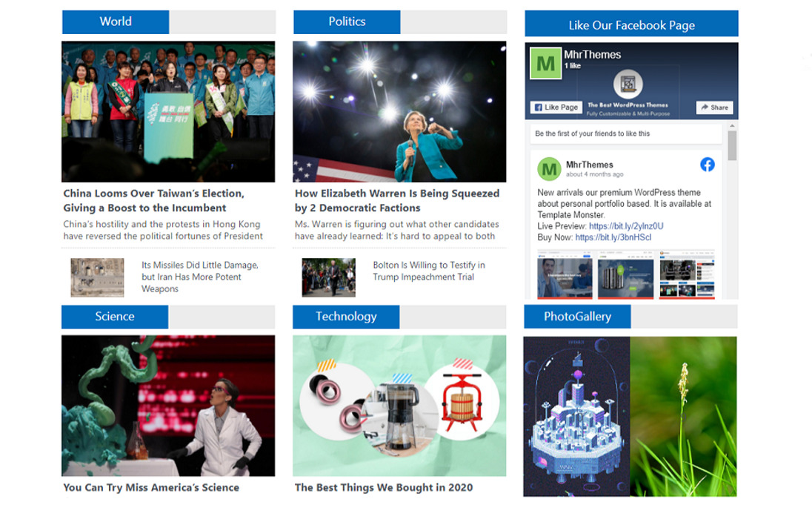Select the Science section heading
Viewport: 812px width, 505px height.
114,317
